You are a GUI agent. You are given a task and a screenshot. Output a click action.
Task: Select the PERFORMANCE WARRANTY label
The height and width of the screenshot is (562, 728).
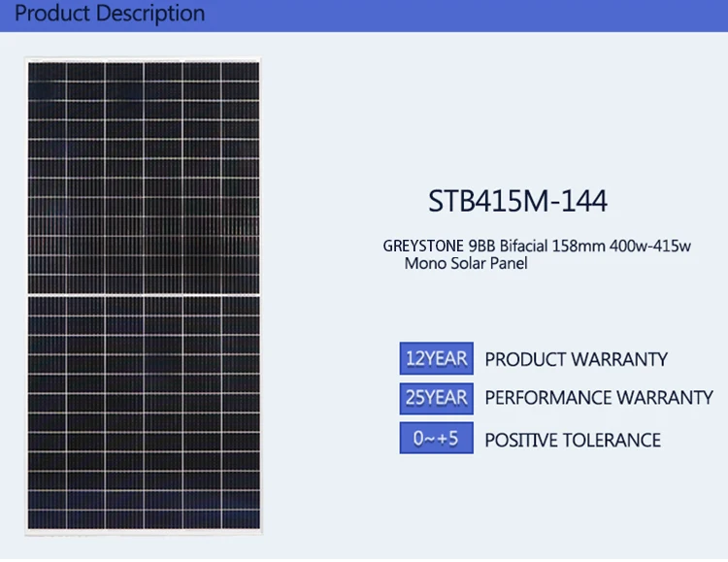coord(598,398)
